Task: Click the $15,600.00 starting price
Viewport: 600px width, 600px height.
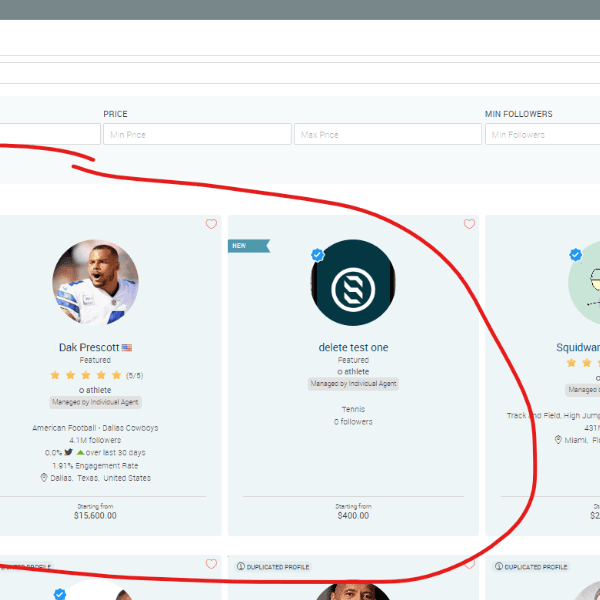Action: pos(95,516)
